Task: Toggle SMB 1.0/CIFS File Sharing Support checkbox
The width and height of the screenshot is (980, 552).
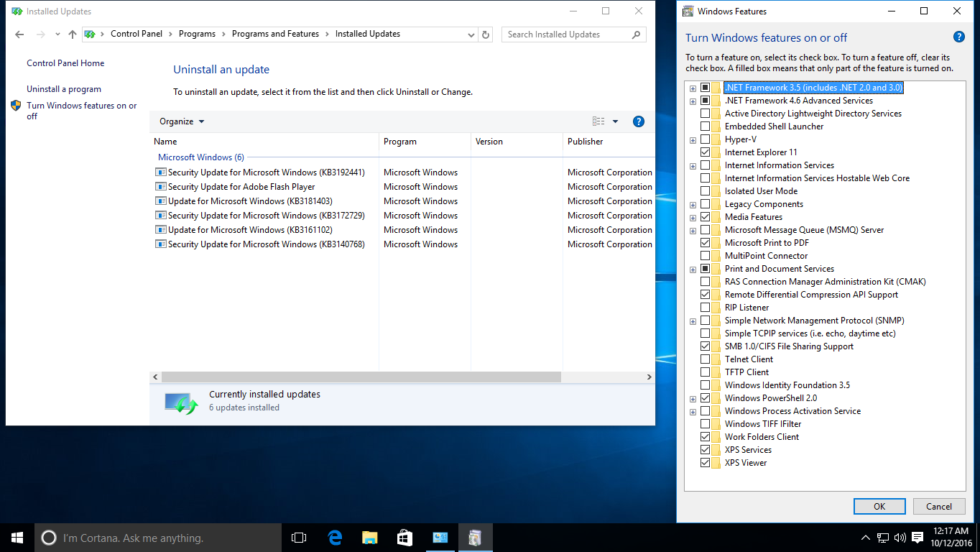Action: (705, 346)
